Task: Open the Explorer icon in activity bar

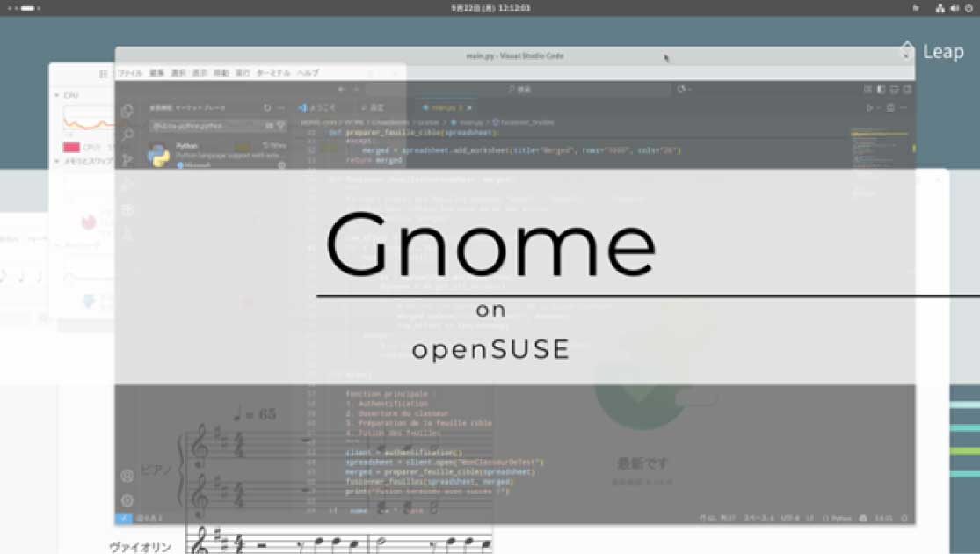Action: pos(128,110)
